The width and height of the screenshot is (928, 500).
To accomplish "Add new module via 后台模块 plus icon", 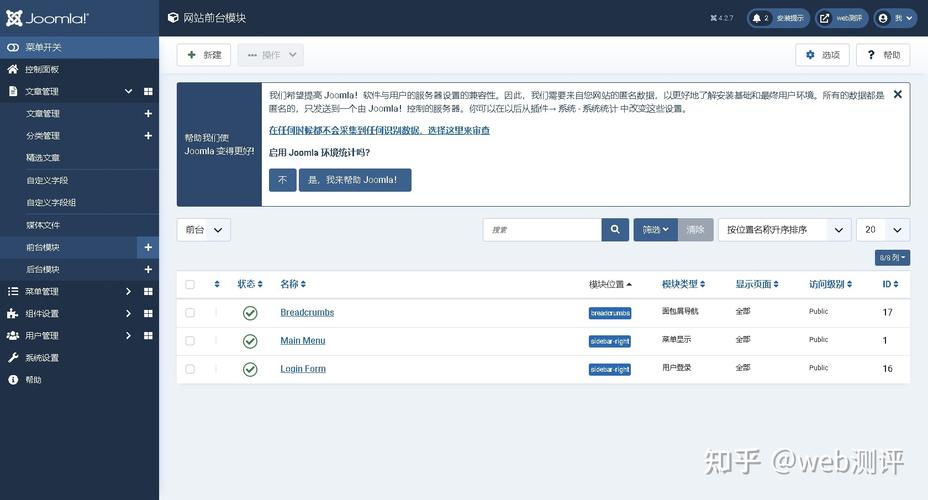I will (148, 269).
